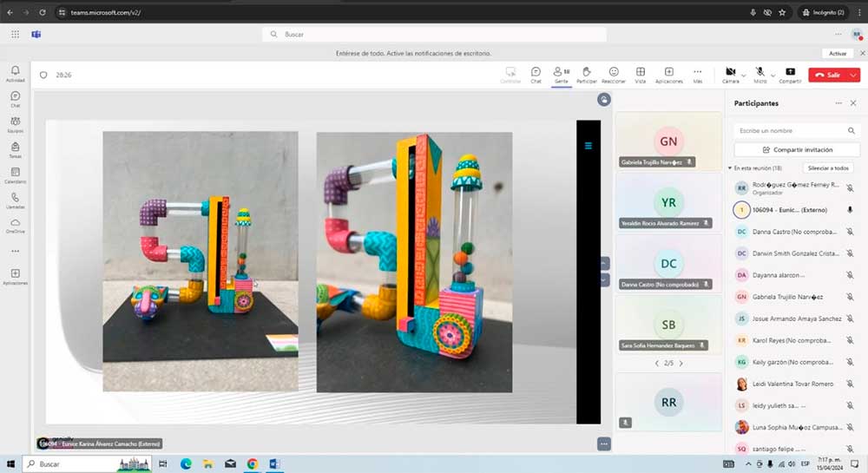Open the Chat panel in meeting toolbar

pos(536,74)
